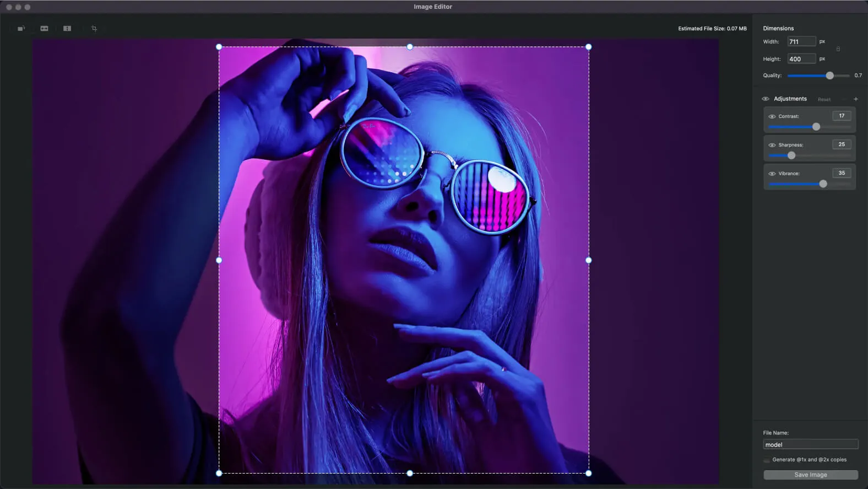Screen dimensions: 868x489
Task: Enable Generate @1x and @2x copies
Action: pos(767,460)
